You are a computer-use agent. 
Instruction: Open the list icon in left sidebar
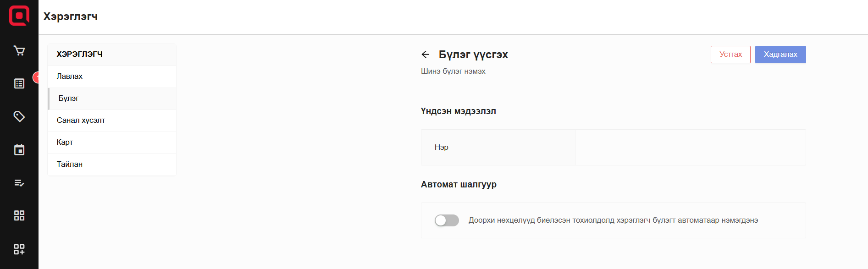(x=19, y=83)
